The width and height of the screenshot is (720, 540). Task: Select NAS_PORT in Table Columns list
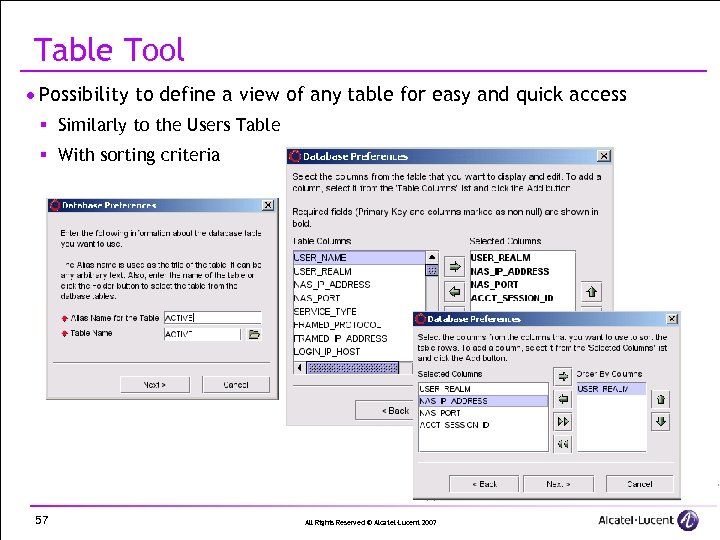359,298
